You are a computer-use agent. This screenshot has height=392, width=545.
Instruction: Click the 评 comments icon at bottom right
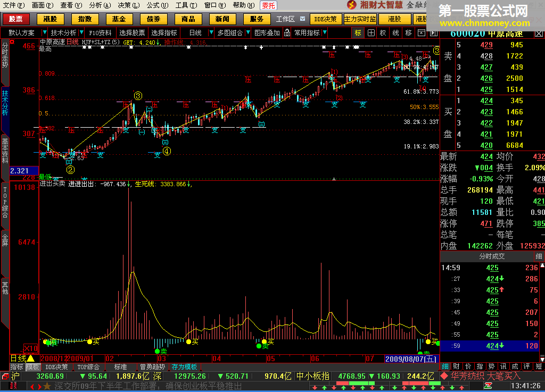pos(527,366)
